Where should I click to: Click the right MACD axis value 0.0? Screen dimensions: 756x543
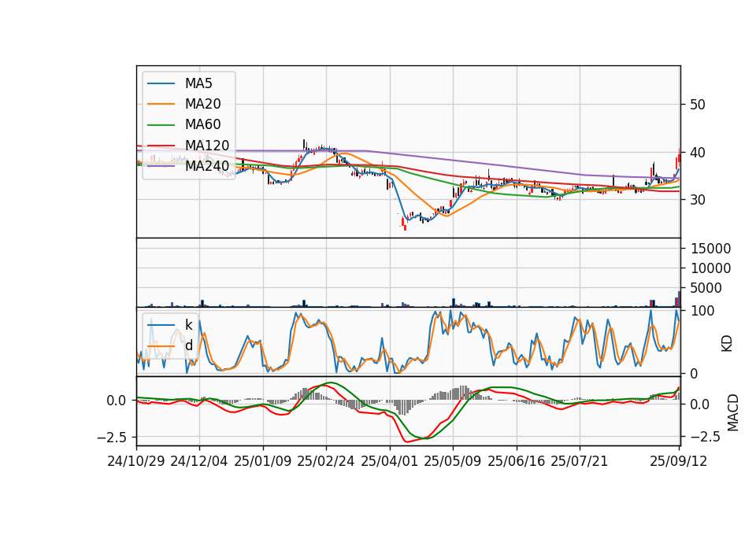(699, 404)
